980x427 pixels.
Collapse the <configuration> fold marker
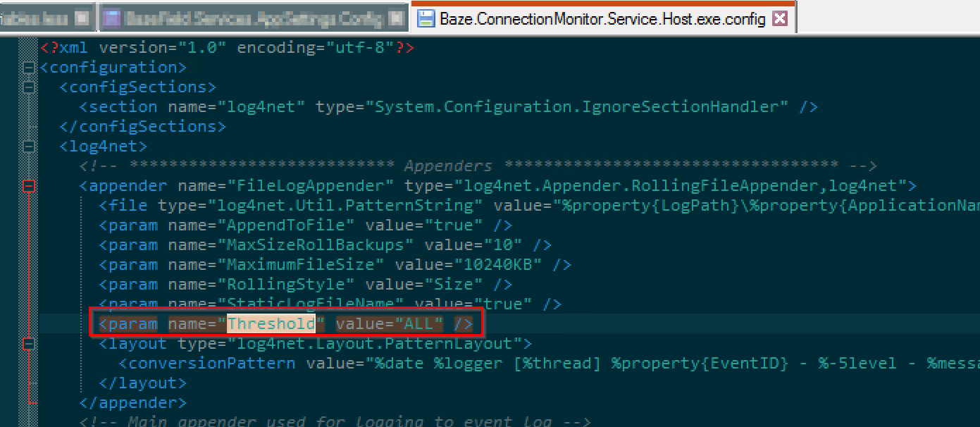pos(29,68)
